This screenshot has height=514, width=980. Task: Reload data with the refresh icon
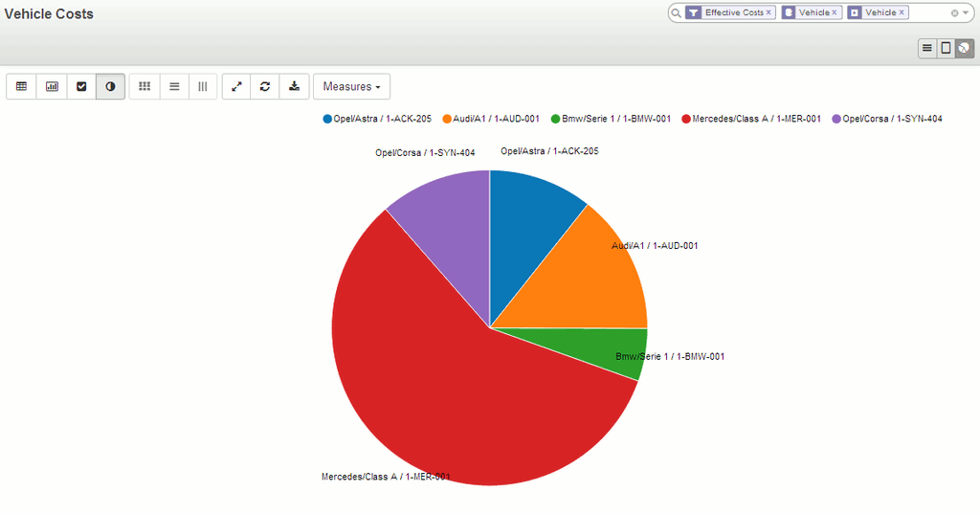(x=265, y=86)
